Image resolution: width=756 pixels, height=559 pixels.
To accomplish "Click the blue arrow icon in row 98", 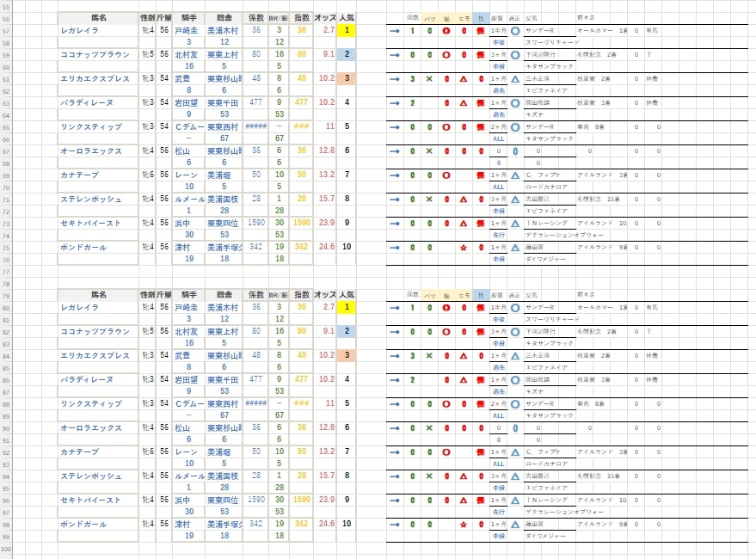I will [395, 524].
